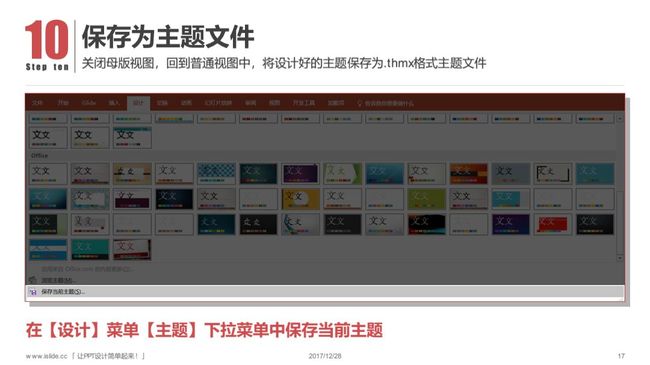Image resolution: width=650 pixels, height=365 pixels.
Task: Pick the orange-red theme in first Office row
Action: coord(469,173)
